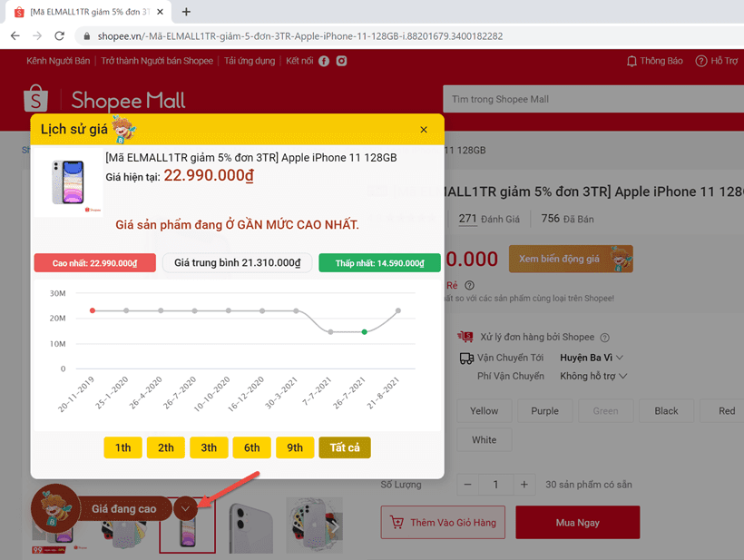This screenshot has width=744, height=560.
Task: Expand the Giá đang cao badge chevron
Action: 187,509
